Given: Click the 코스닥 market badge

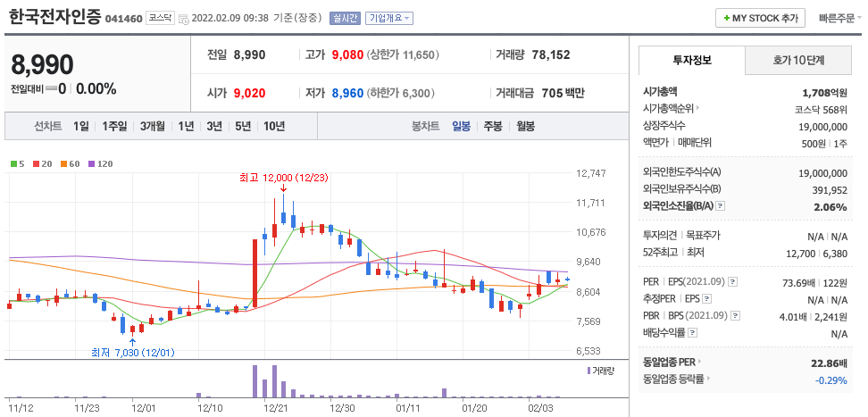Looking at the screenshot, I should tap(160, 18).
